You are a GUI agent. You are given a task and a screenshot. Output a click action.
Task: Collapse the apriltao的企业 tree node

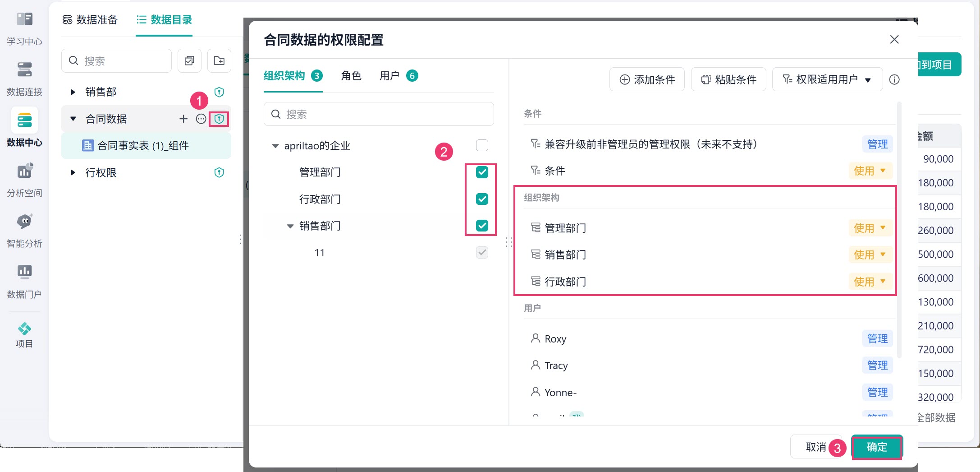pos(275,146)
